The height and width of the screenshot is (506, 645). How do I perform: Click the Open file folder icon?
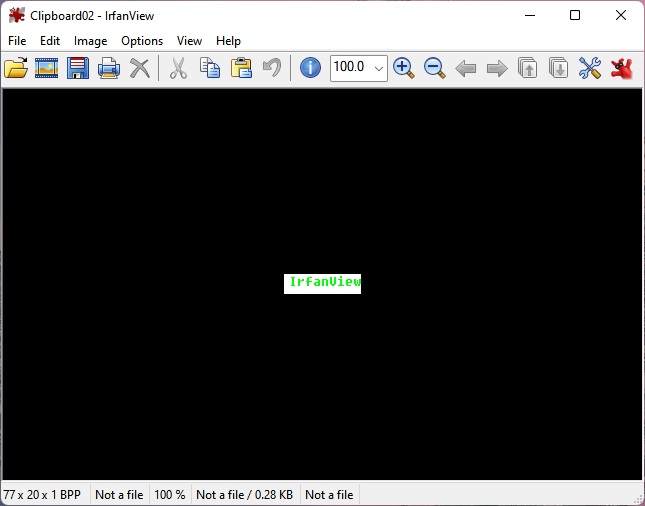pos(16,68)
